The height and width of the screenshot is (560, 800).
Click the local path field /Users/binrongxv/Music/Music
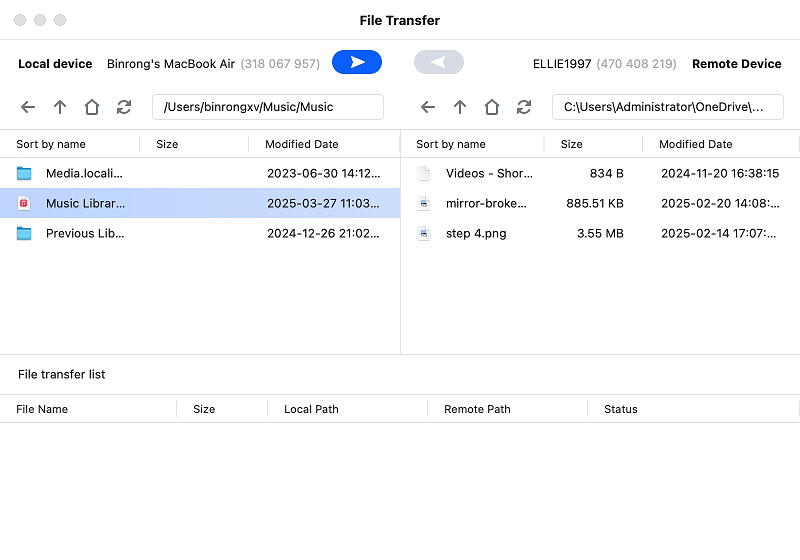(267, 107)
